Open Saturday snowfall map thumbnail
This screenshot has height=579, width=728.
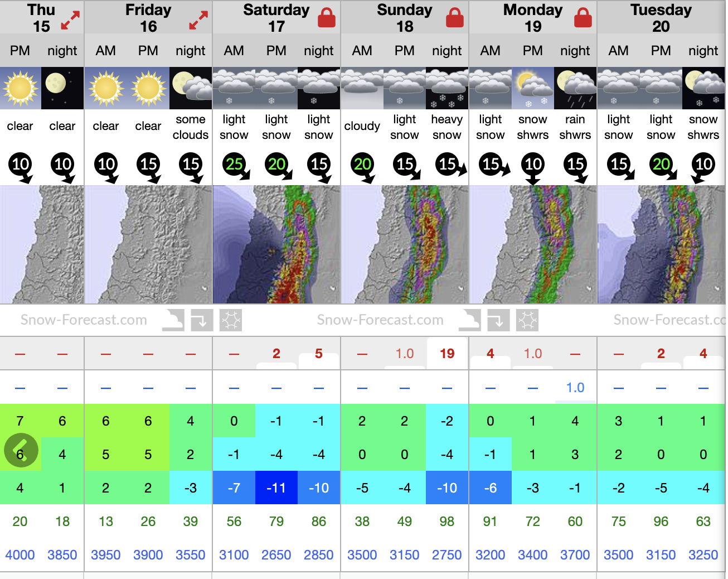276,244
